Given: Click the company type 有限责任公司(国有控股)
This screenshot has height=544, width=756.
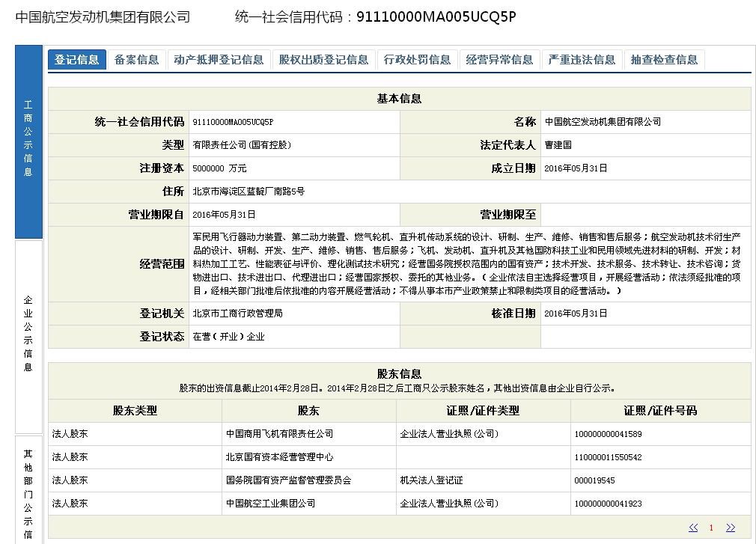Looking at the screenshot, I should pyautogui.click(x=242, y=145).
